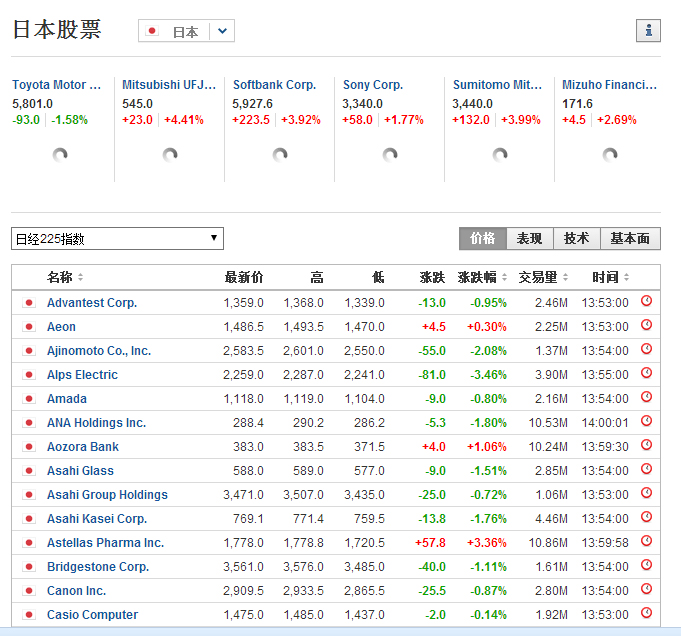Sort table by 名称 column
This screenshot has height=636, width=681.
pyautogui.click(x=65, y=277)
